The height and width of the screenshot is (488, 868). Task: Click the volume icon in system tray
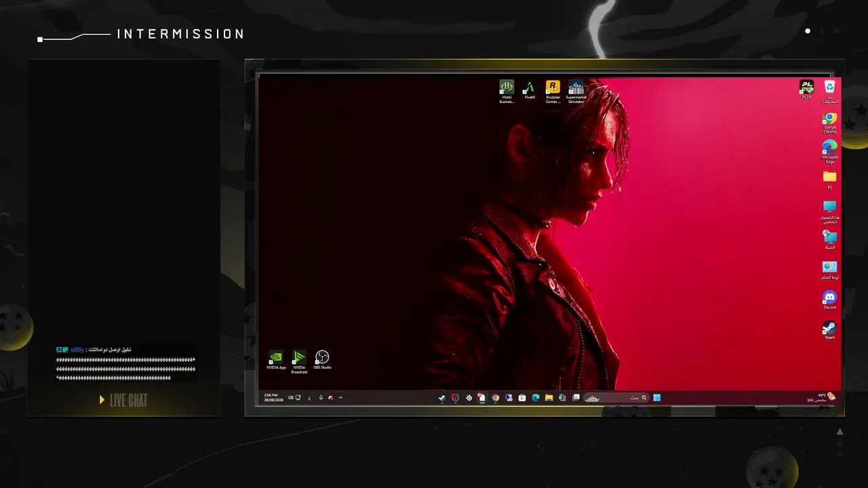coord(290,398)
